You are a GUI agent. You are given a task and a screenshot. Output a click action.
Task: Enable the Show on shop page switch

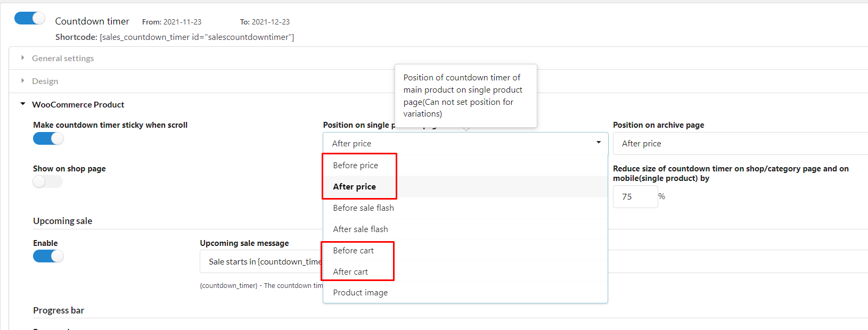48,182
